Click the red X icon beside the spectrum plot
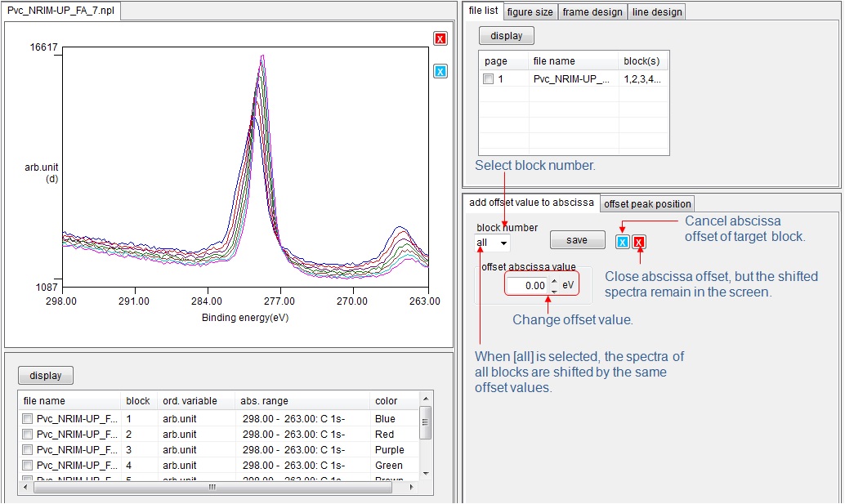The width and height of the screenshot is (845, 504). (440, 38)
